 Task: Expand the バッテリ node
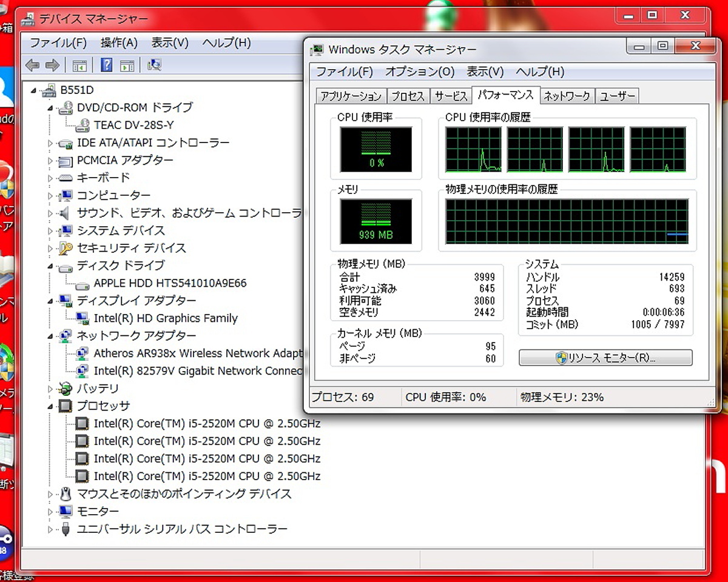51,389
